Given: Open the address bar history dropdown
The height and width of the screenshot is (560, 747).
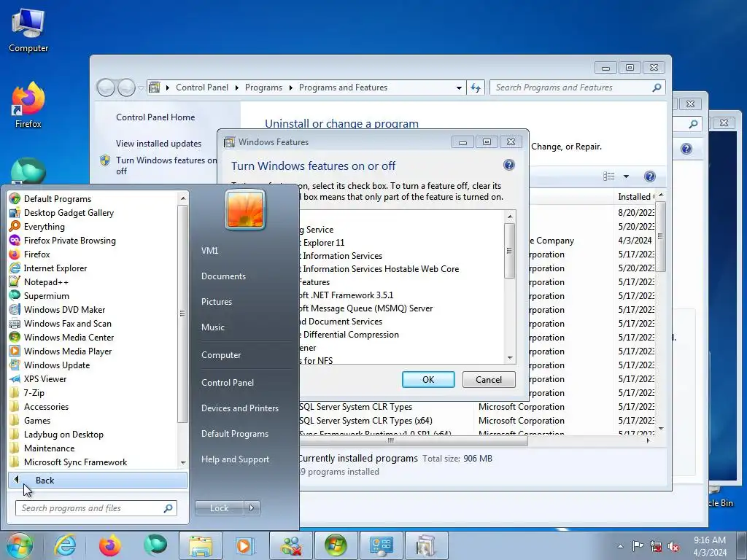Looking at the screenshot, I should 459,87.
